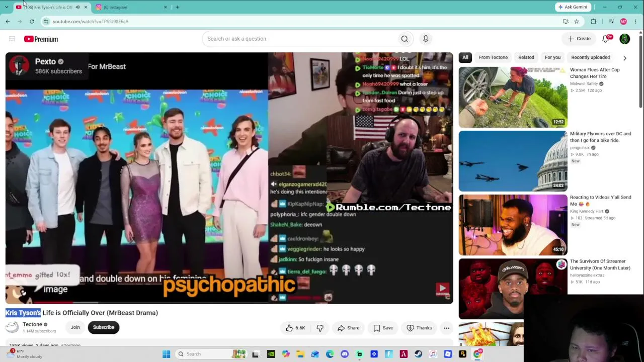Click the YouTube search box
This screenshot has width=644, height=362.
[x=300, y=39]
